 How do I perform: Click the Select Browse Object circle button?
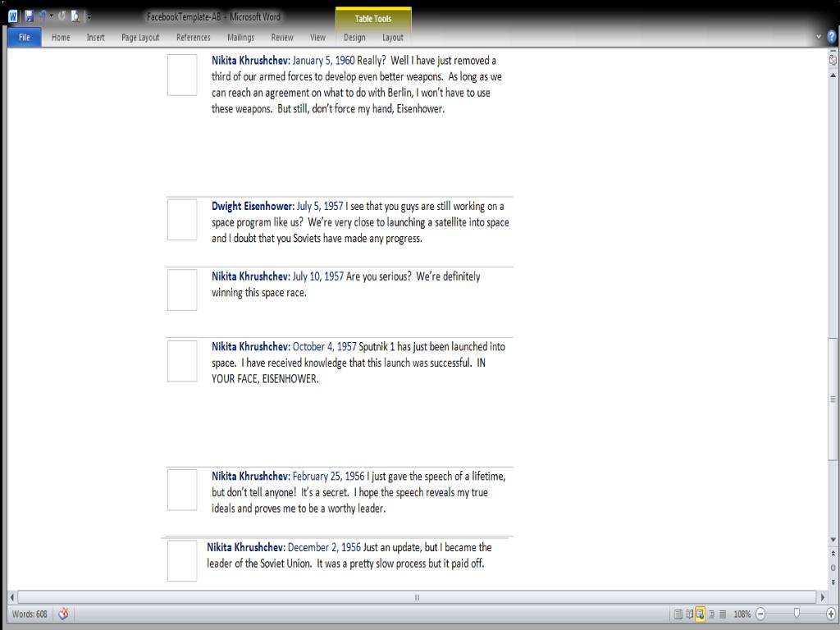833,568
